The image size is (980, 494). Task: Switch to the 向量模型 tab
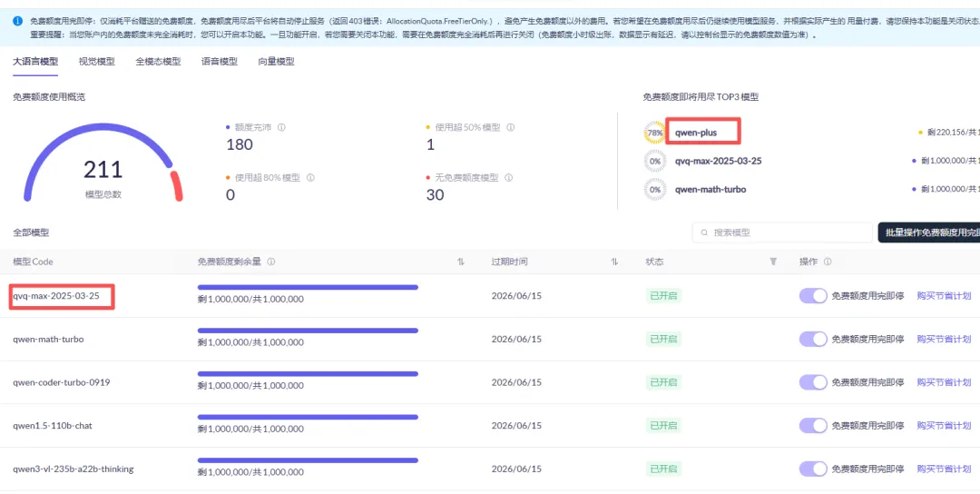pos(276,61)
